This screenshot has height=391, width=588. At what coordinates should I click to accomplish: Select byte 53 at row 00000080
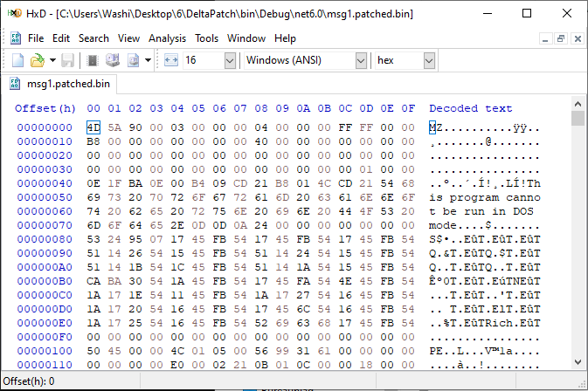[93, 239]
